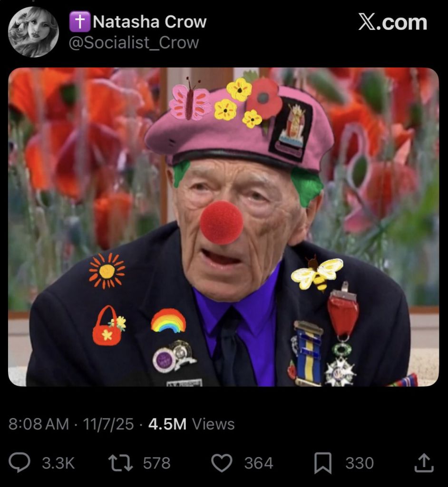Open the edited veteran photo
448x487 pixels.
[224, 227]
